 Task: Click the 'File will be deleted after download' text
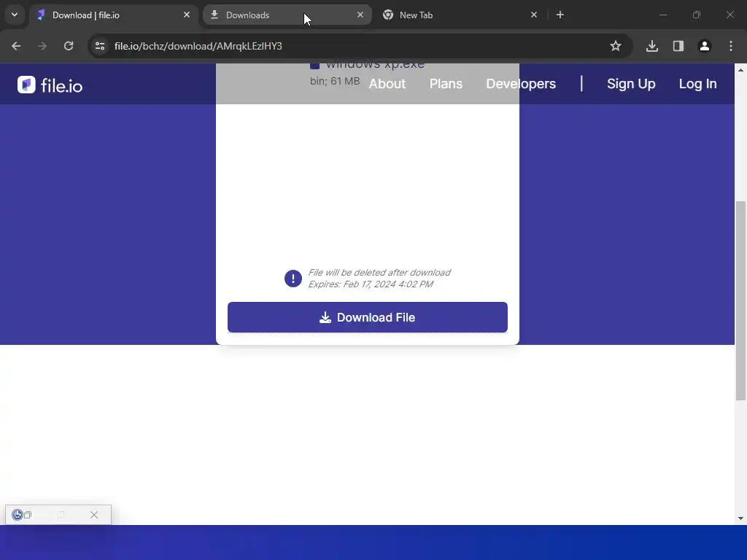click(379, 273)
